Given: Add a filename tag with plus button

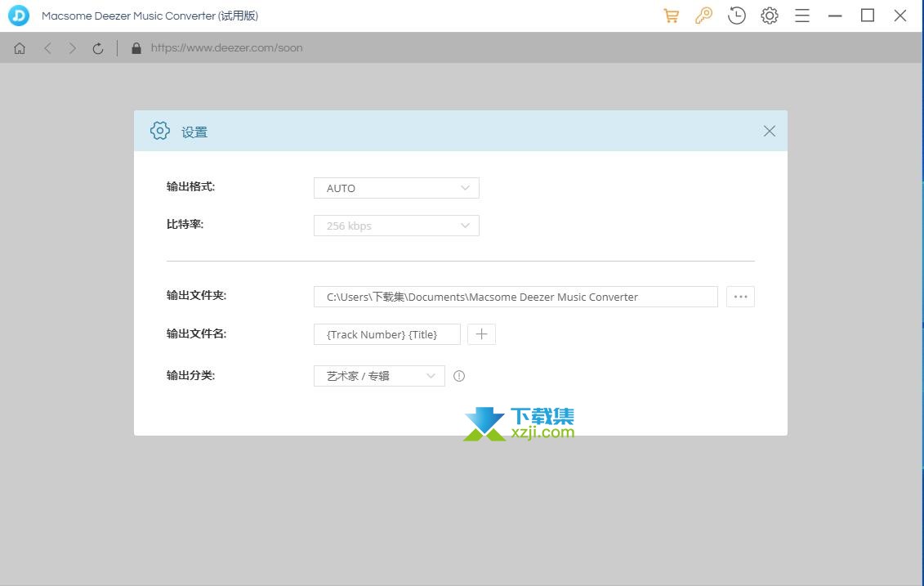Looking at the screenshot, I should coord(481,334).
